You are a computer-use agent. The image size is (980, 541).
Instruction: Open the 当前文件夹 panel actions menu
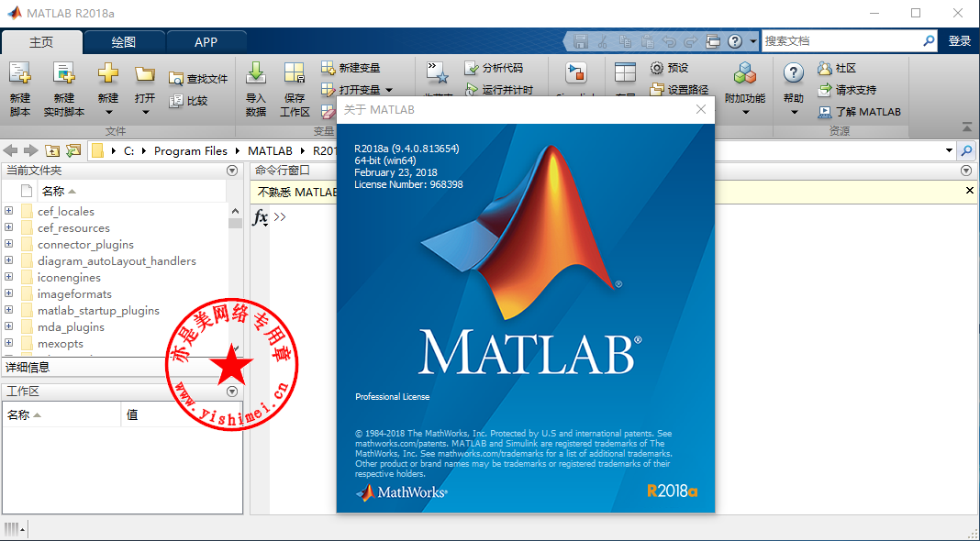pyautogui.click(x=232, y=171)
